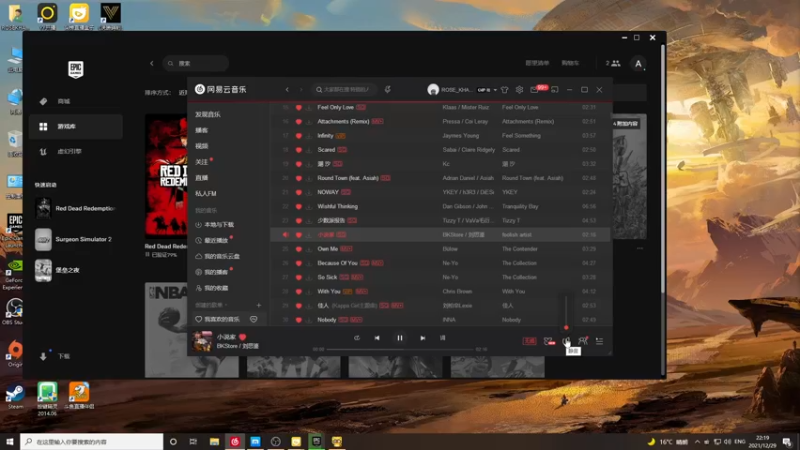The width and height of the screenshot is (800, 450).
Task: Open 虚幻引擎 in Epic Games sidebar
Action: coord(69,152)
